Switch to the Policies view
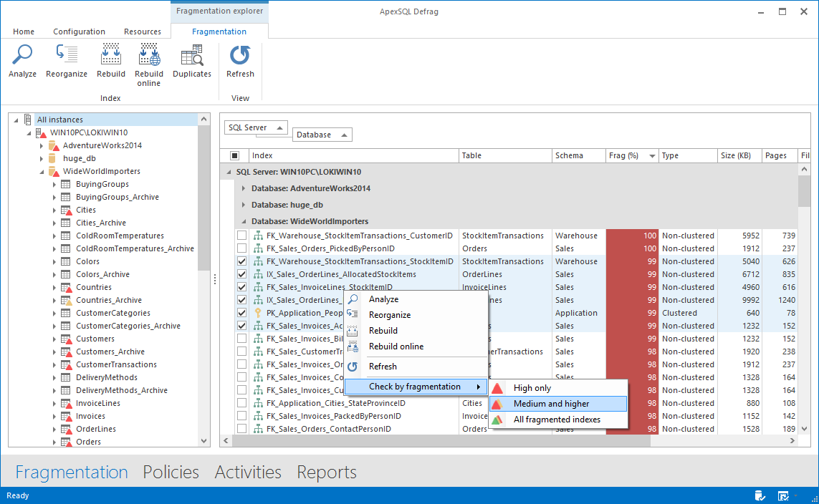Screen dimensions: 819x504 pyautogui.click(x=171, y=472)
